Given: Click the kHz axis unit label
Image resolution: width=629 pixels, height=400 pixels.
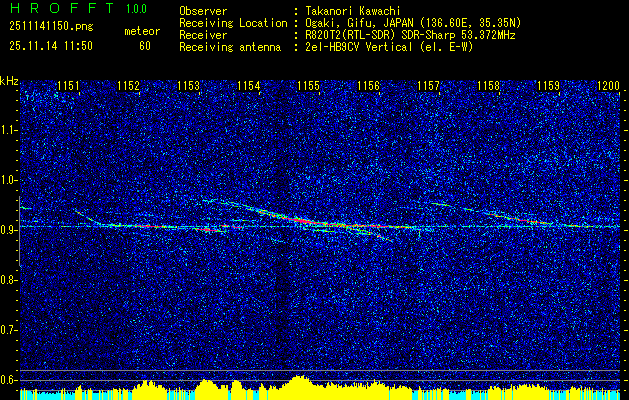Looking at the screenshot, I should pyautogui.click(x=9, y=80).
